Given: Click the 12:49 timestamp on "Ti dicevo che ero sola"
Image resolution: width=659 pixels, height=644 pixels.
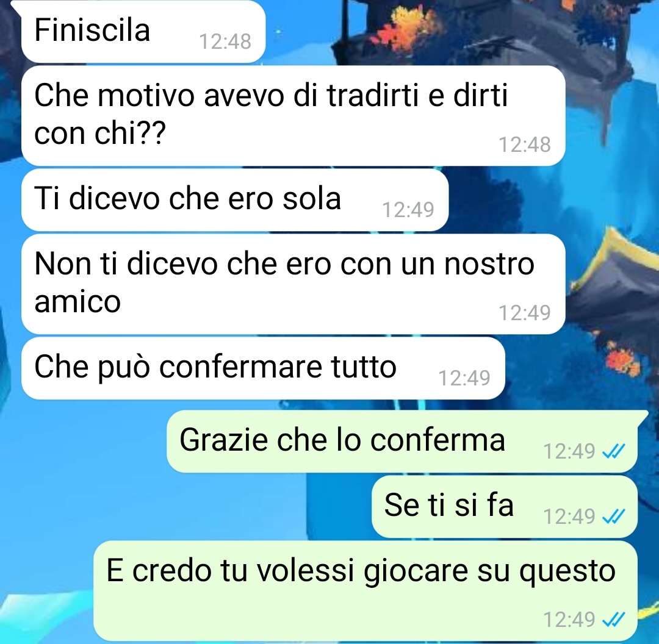Looking at the screenshot, I should coord(408,210).
